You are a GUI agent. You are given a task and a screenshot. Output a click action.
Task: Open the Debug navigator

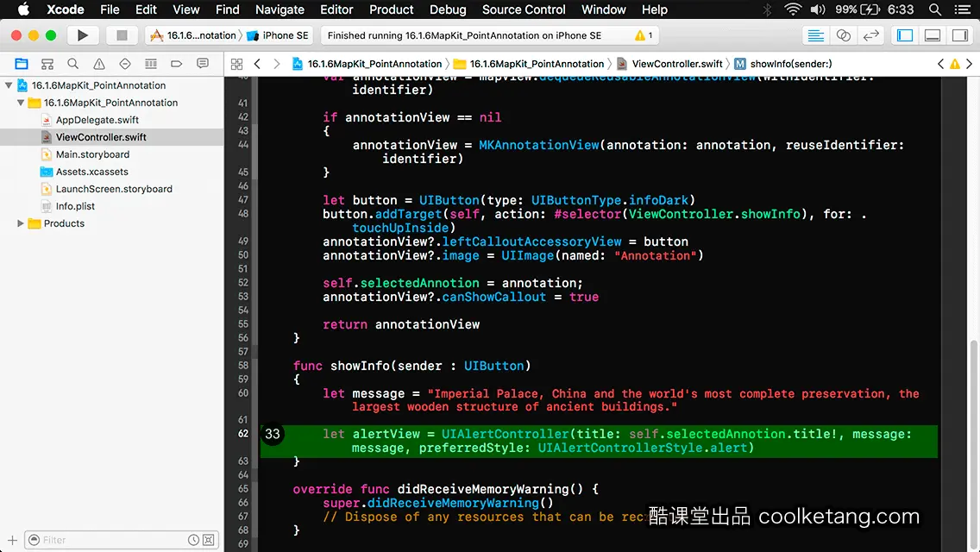point(151,64)
